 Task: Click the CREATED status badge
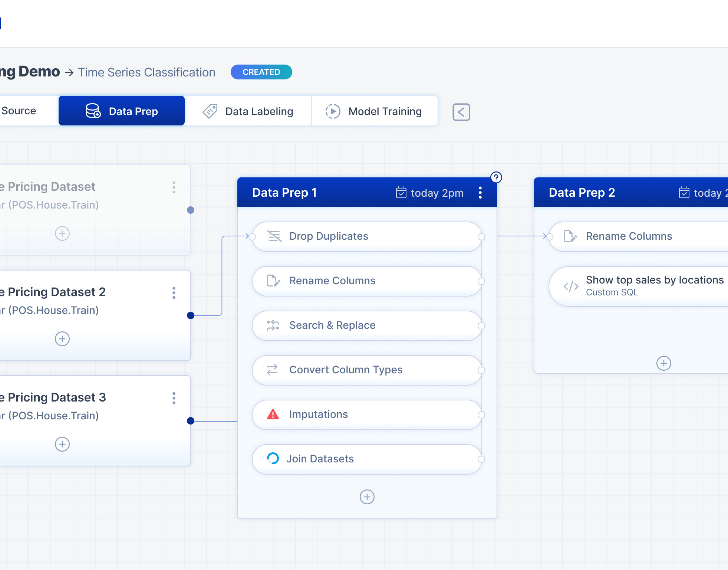261,72
